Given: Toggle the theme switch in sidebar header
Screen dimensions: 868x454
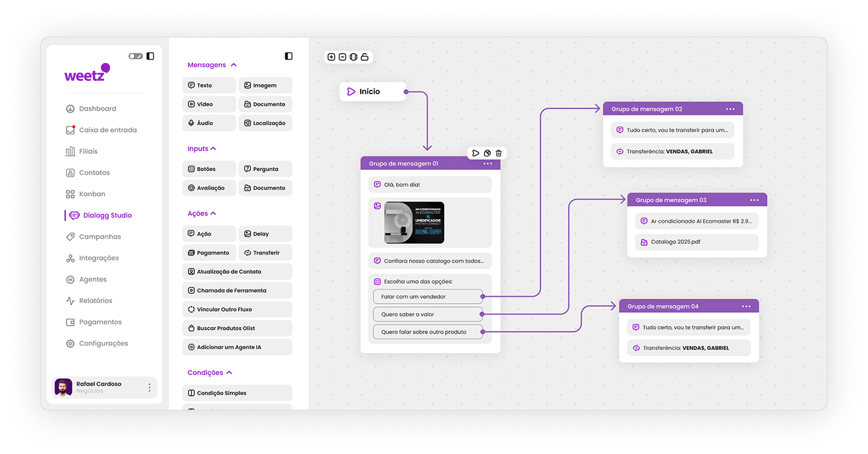Looking at the screenshot, I should [135, 56].
